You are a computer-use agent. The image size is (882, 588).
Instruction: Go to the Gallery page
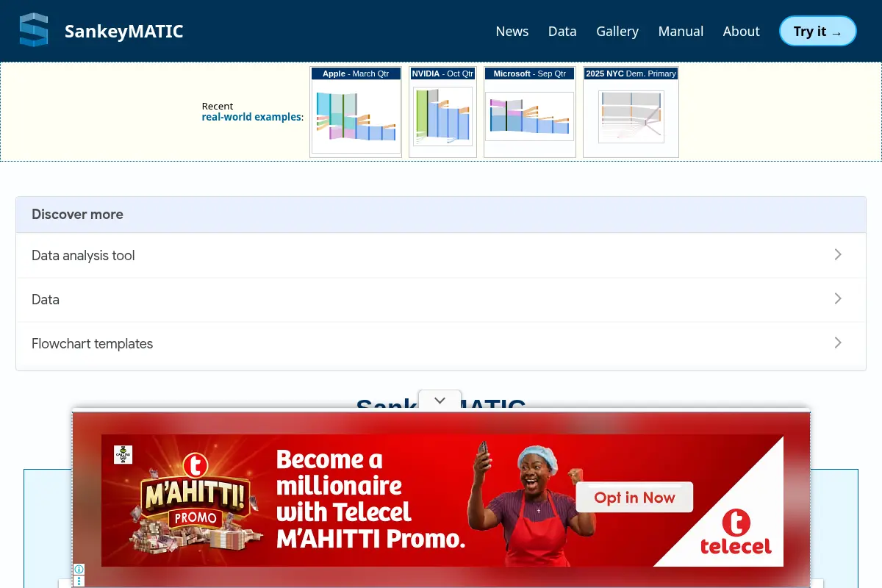[x=617, y=32]
